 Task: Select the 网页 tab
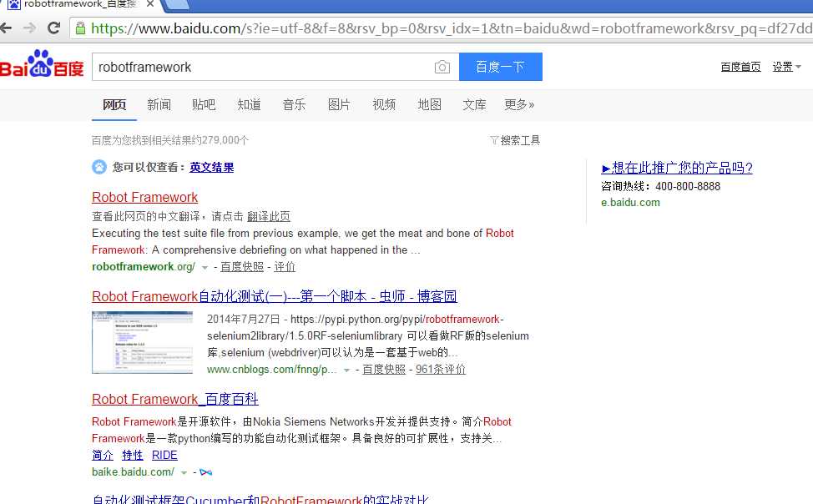pos(114,105)
